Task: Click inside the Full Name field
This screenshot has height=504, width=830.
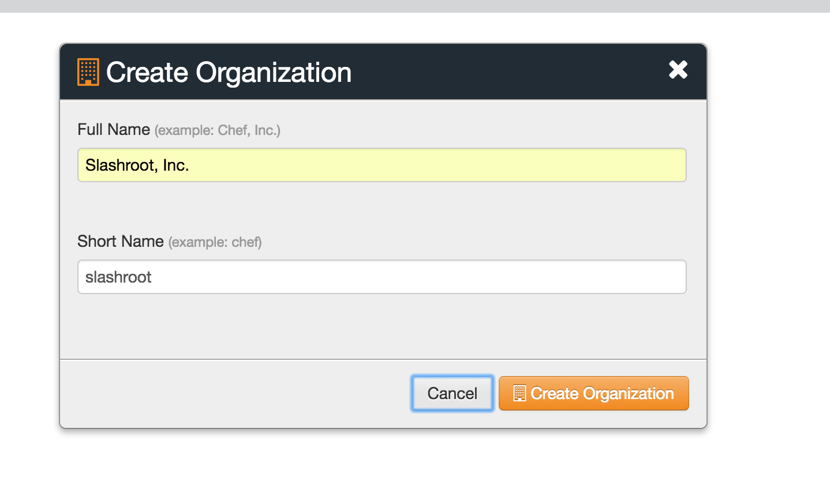Action: click(x=381, y=165)
